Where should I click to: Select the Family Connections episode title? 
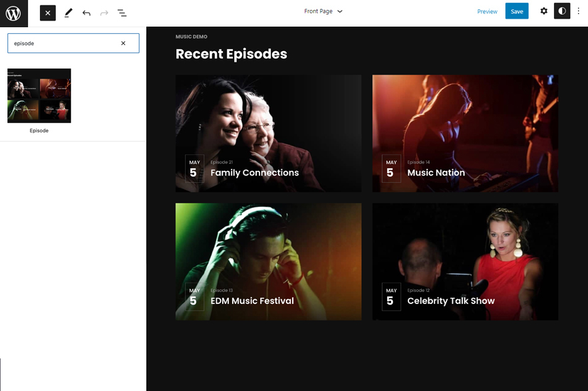pyautogui.click(x=255, y=173)
